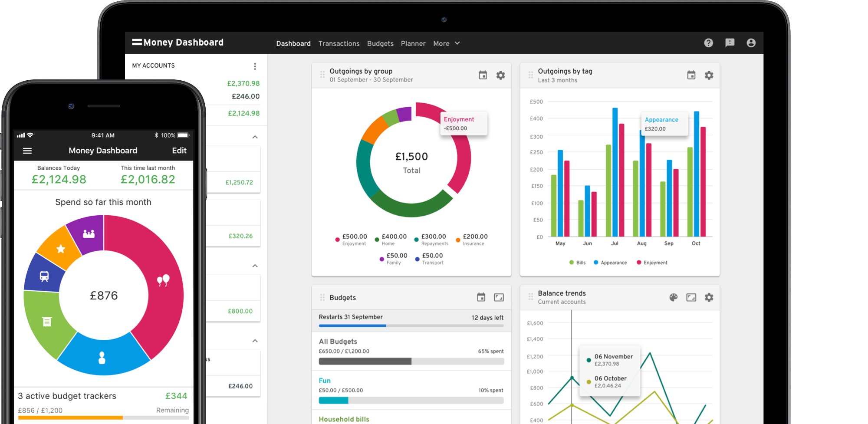The image size is (868, 424).
Task: Open All Budgets entry
Action: 338,342
